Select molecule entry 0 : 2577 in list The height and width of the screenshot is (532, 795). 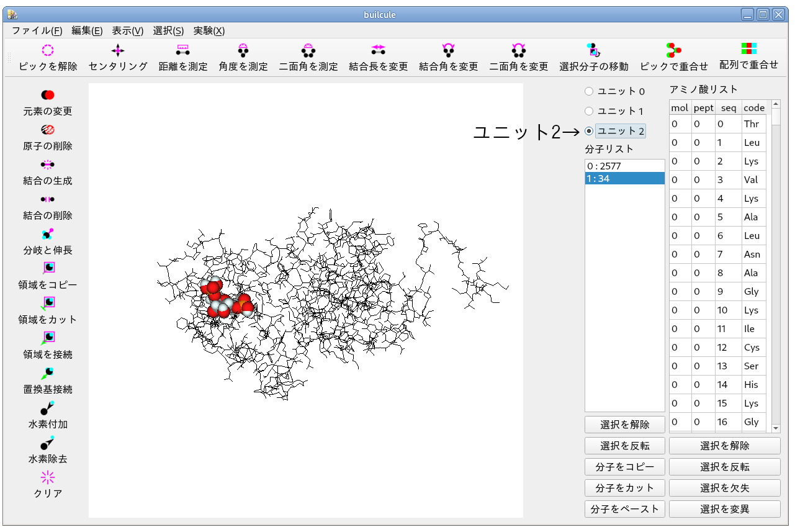pyautogui.click(x=624, y=166)
